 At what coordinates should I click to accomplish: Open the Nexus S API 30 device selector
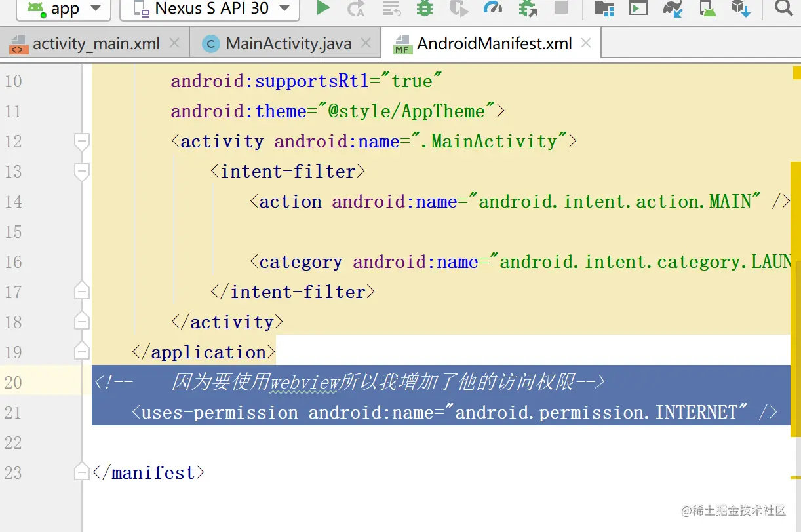coord(210,9)
